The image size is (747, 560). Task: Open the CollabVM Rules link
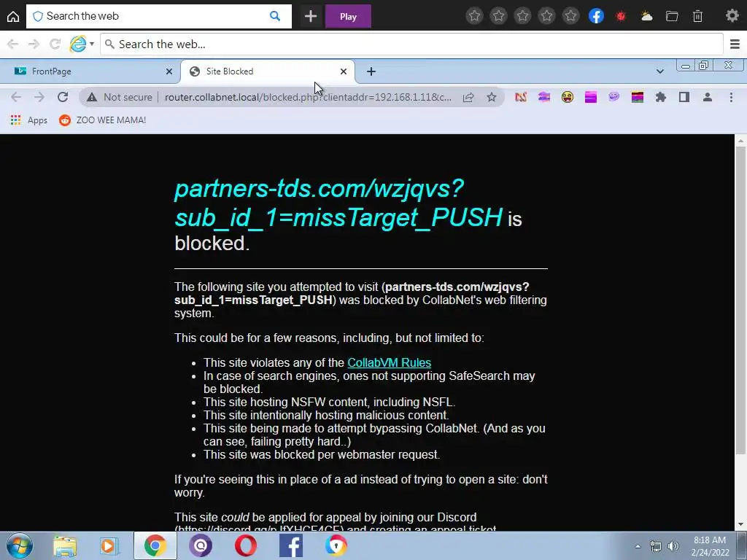click(x=390, y=362)
